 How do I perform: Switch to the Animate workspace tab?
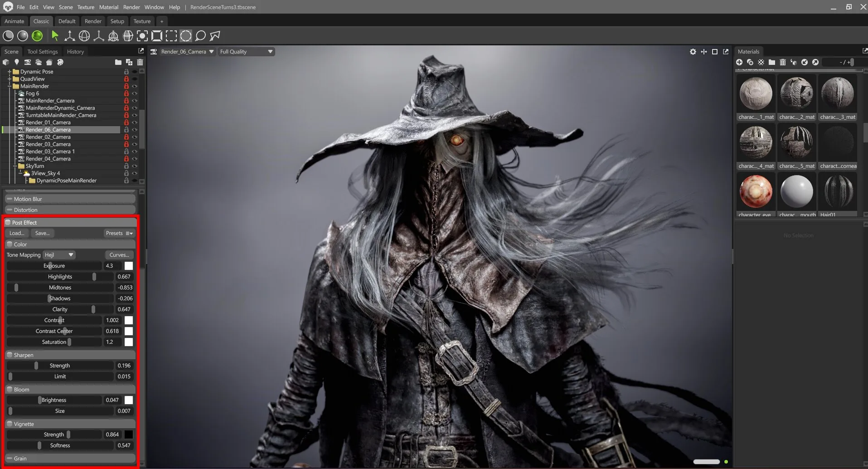(x=15, y=21)
